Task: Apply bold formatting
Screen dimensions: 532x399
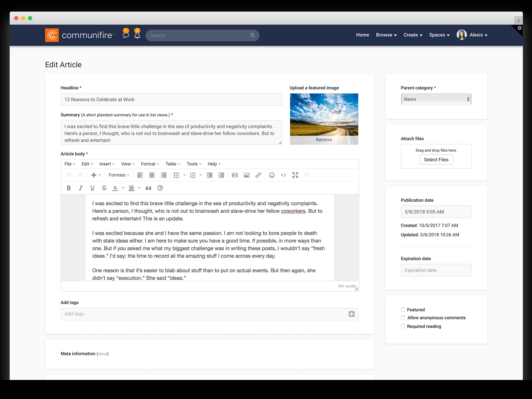Action: (69, 188)
